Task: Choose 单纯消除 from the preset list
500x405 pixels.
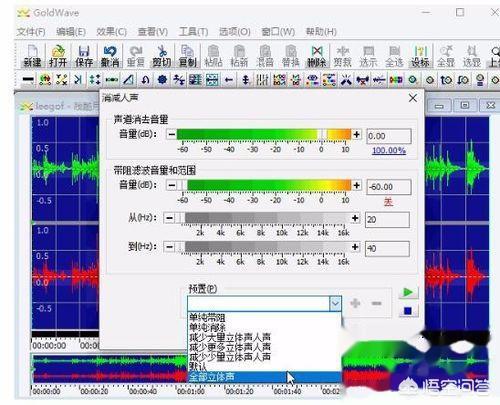Action: 265,327
